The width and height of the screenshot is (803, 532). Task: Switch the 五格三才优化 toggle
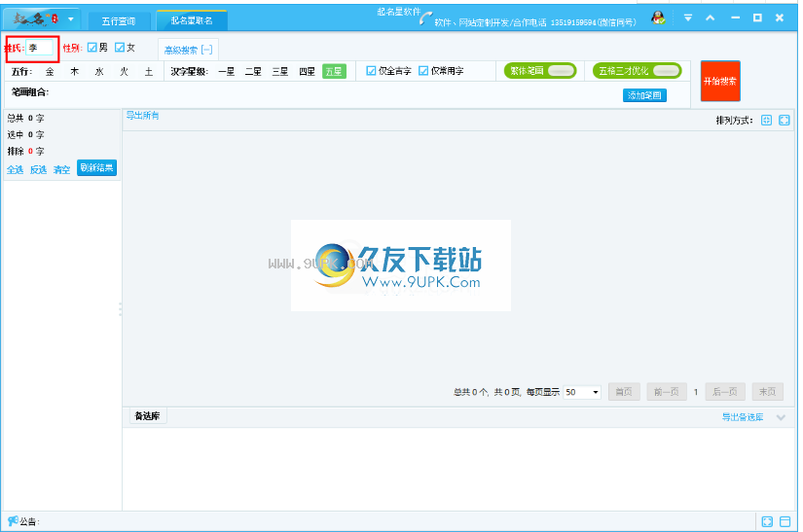coord(638,71)
